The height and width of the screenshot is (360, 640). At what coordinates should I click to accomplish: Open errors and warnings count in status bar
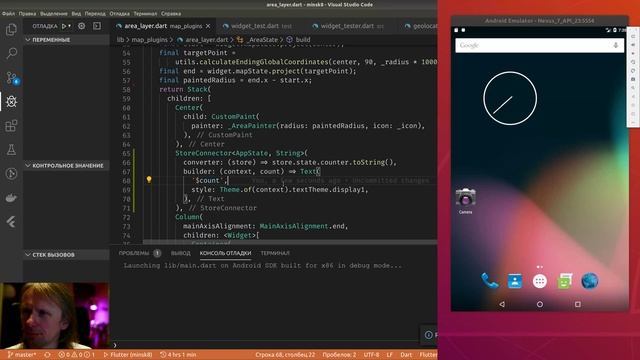point(77,355)
